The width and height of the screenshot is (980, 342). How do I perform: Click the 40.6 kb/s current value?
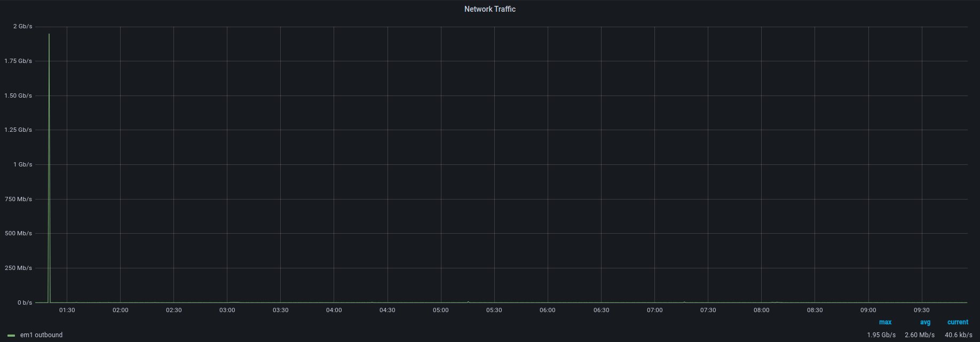(x=958, y=335)
